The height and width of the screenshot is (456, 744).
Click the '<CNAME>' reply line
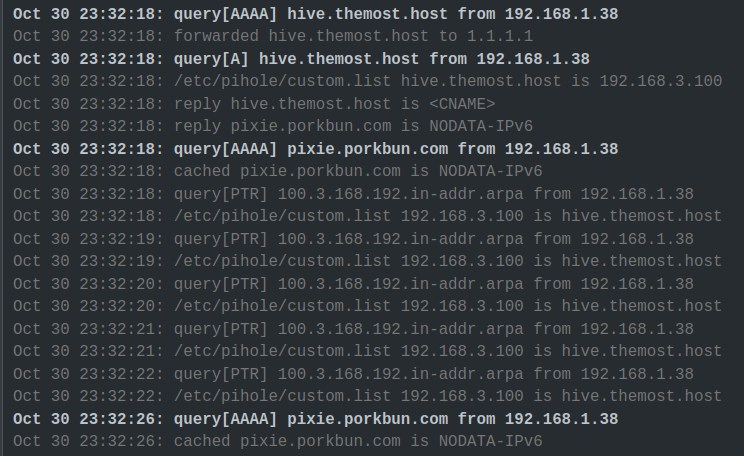pyautogui.click(x=254, y=104)
